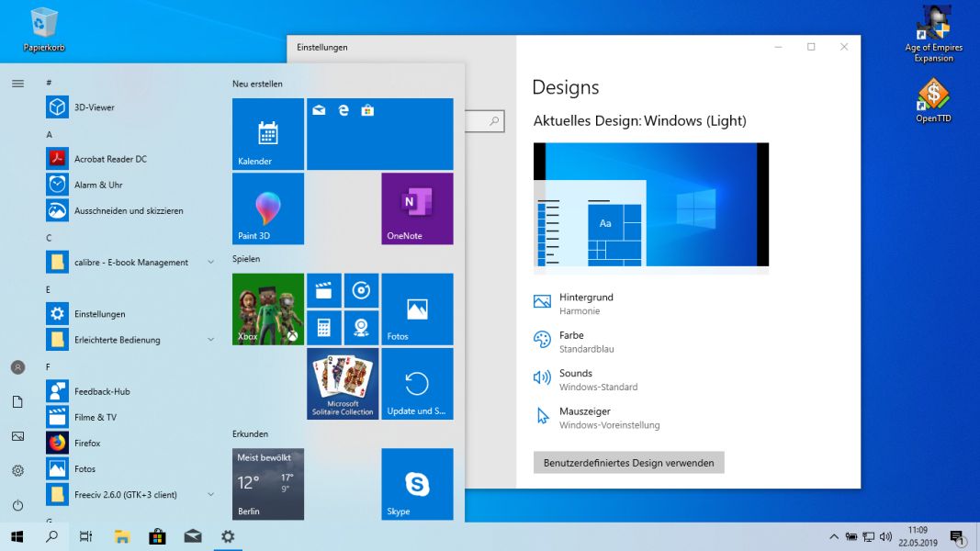Open the Paint 3D tile

268,208
